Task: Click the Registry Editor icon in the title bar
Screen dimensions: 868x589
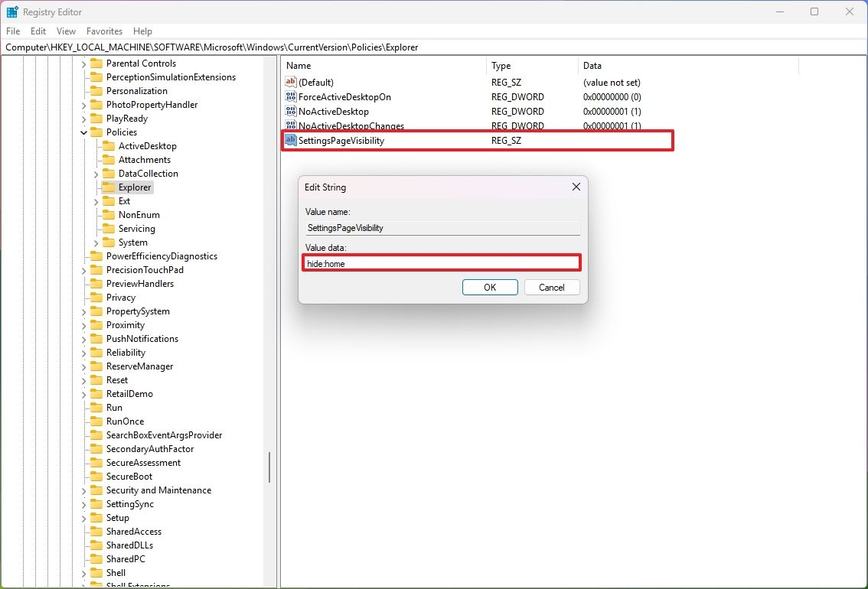Action: coord(11,11)
